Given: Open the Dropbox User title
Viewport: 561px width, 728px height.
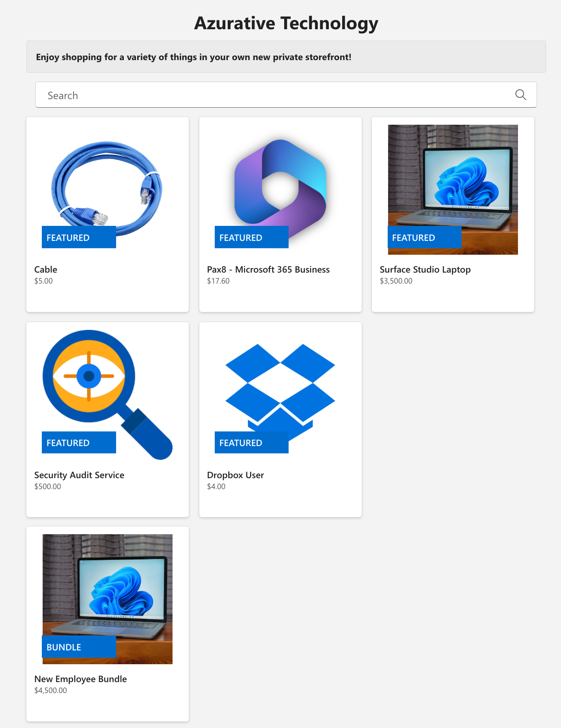Looking at the screenshot, I should pyautogui.click(x=235, y=475).
